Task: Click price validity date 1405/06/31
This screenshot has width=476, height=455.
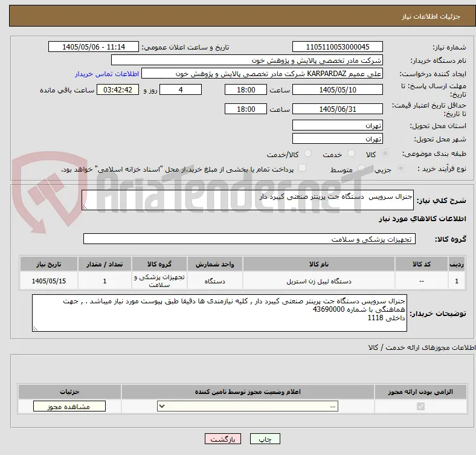Action: [x=337, y=109]
